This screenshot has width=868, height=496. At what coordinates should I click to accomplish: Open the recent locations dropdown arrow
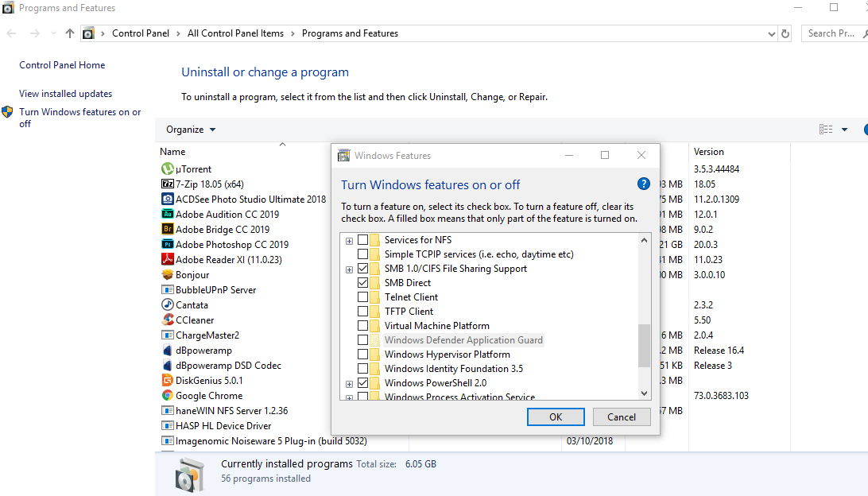(x=53, y=33)
